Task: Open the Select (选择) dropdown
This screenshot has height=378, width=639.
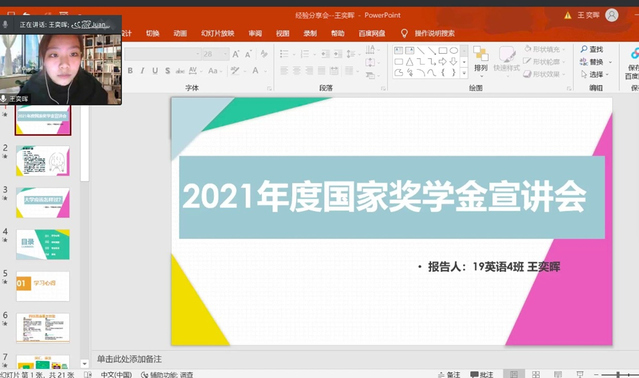Action: pos(595,74)
